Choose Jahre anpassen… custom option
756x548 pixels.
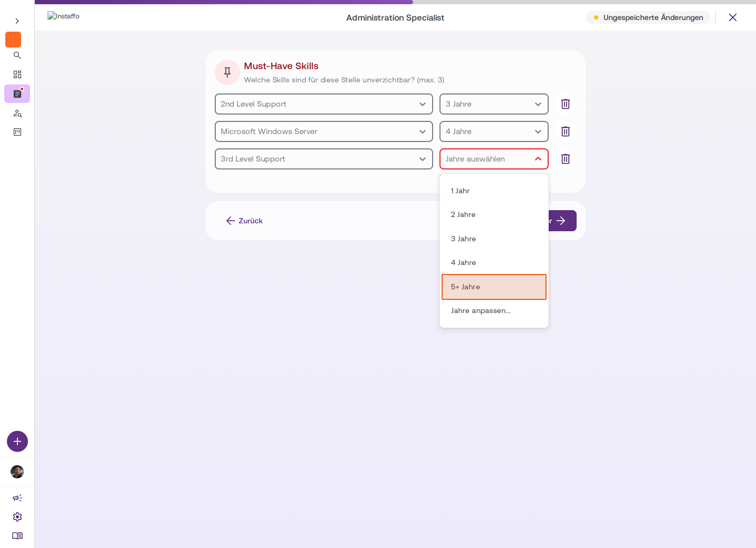pyautogui.click(x=494, y=310)
